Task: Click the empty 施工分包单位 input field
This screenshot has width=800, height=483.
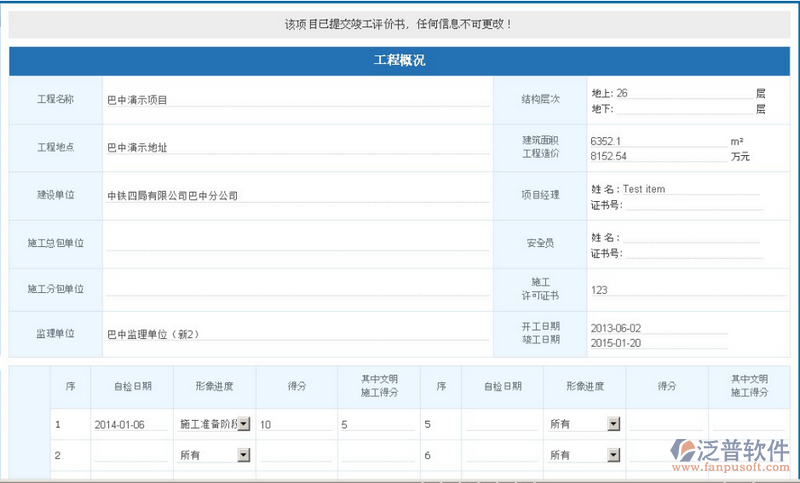Action: coord(297,289)
